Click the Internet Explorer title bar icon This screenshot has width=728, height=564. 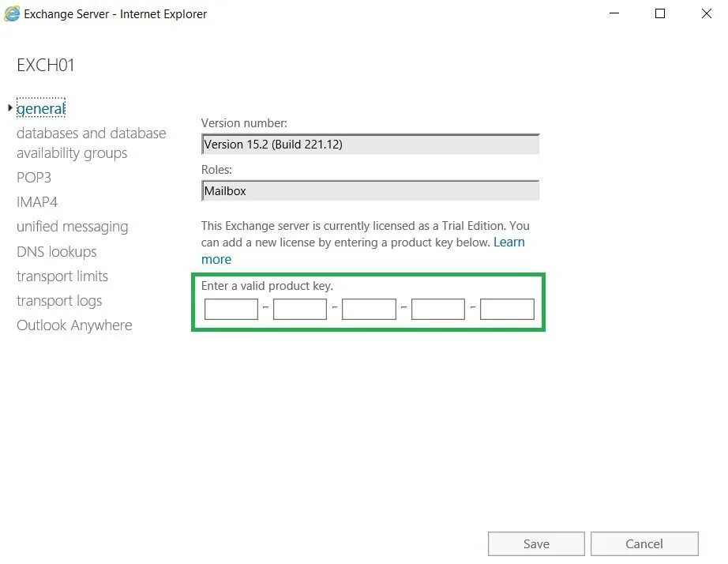(x=12, y=14)
